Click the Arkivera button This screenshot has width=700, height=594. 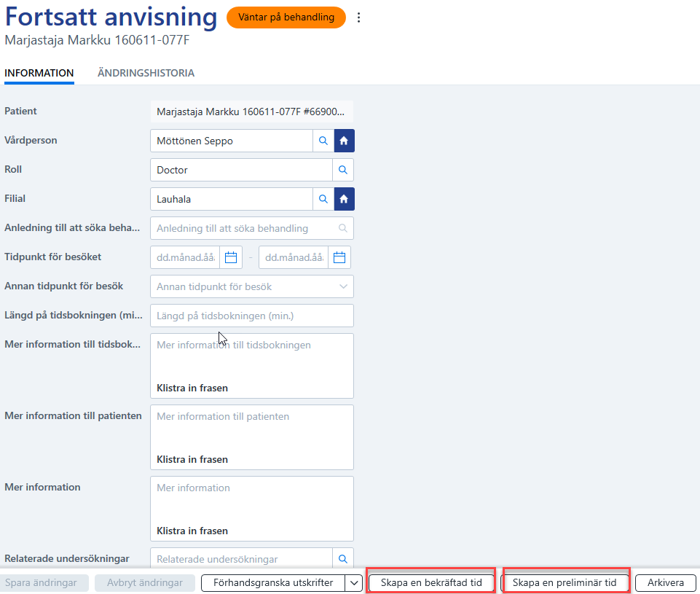(666, 583)
